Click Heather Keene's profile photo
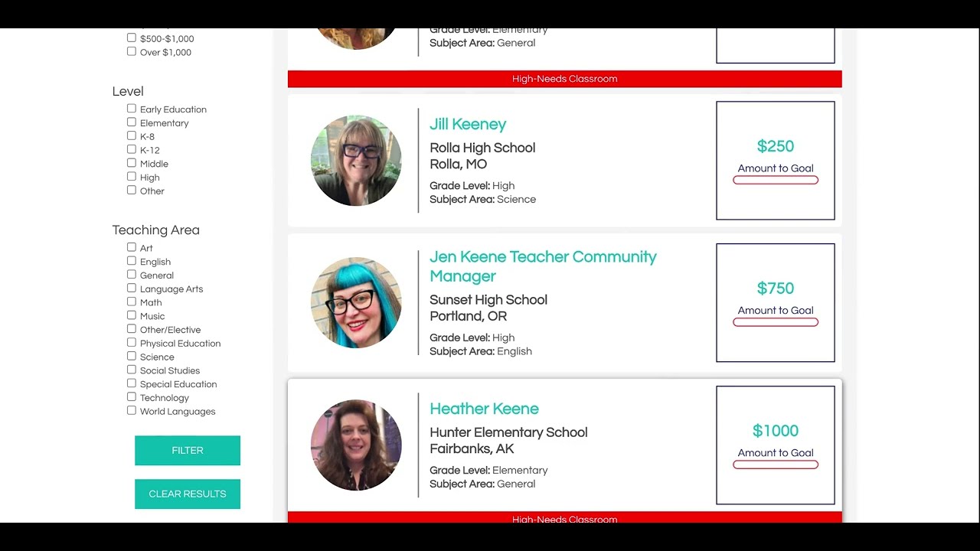 (x=356, y=445)
